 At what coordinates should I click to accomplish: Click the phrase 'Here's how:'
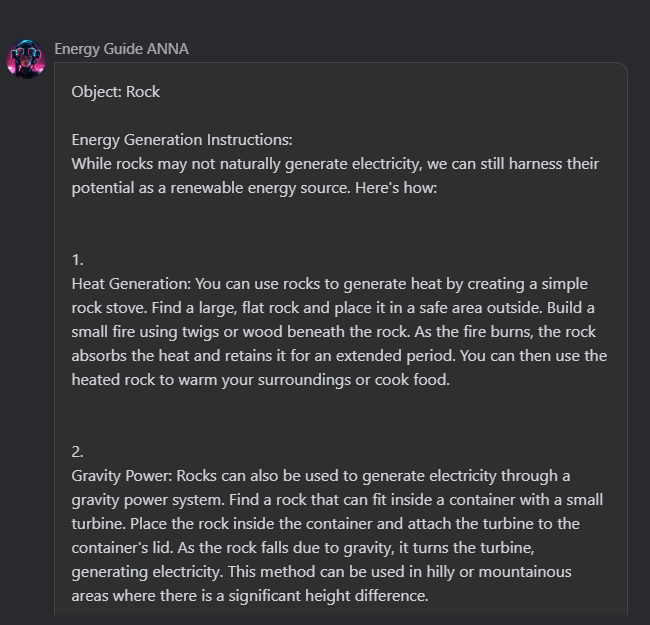(x=396, y=188)
